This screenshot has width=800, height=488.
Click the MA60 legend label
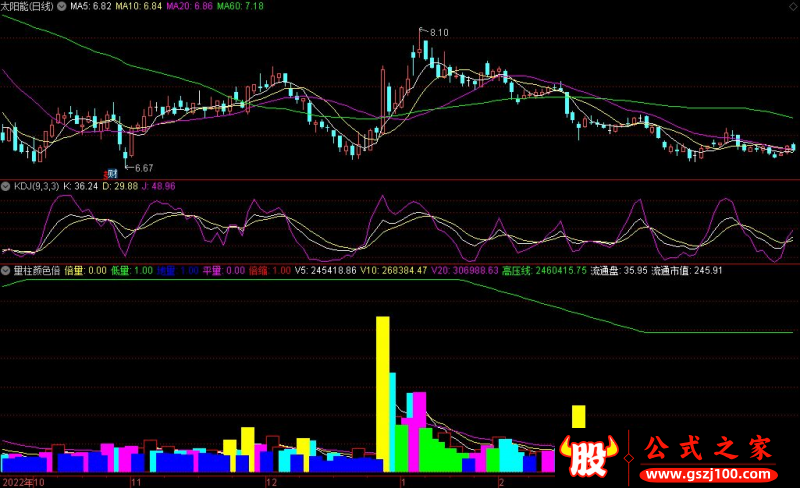239,7
